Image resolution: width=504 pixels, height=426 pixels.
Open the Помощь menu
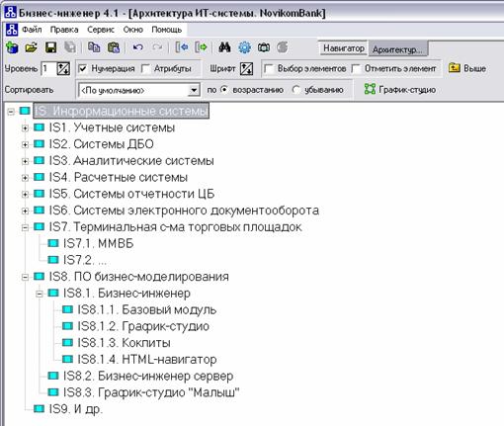167,30
